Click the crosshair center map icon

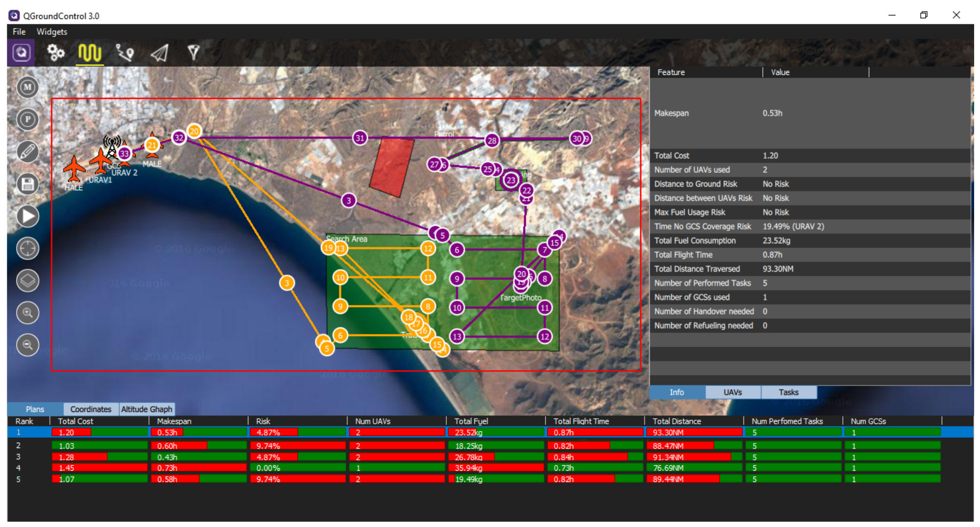27,248
